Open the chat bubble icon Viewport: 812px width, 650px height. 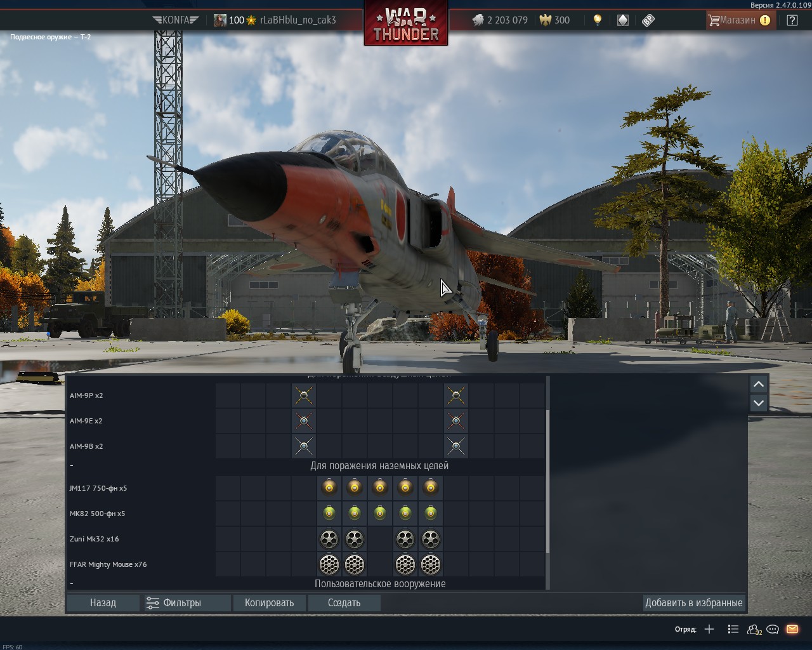[x=773, y=629]
